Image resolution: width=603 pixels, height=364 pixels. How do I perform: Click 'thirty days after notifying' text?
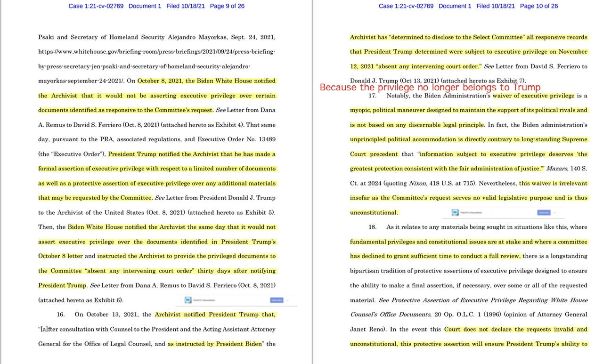(237, 271)
